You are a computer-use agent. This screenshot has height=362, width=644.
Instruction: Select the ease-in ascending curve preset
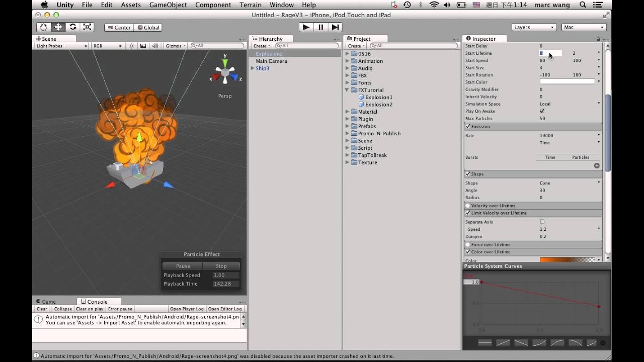(x=539, y=343)
